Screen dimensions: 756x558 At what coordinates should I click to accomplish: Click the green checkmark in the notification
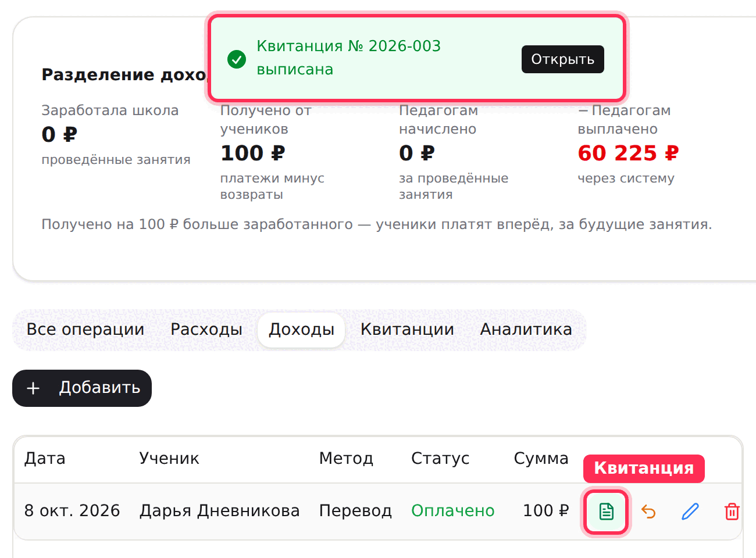[x=237, y=59]
